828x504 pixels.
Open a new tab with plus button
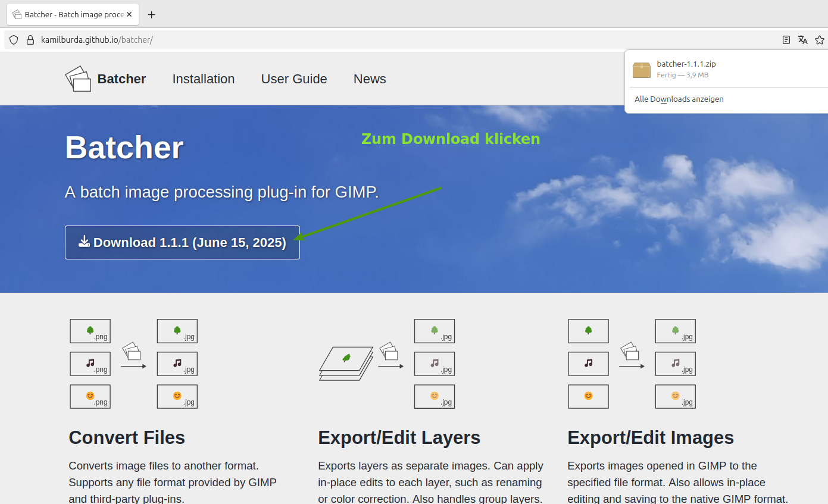151,15
